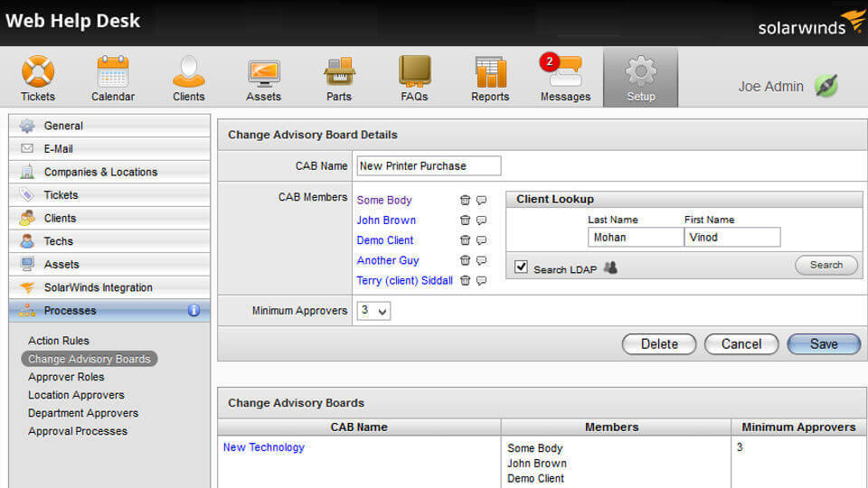Collapse the Processes section
Viewport: 868px width, 488px height.
(x=109, y=310)
